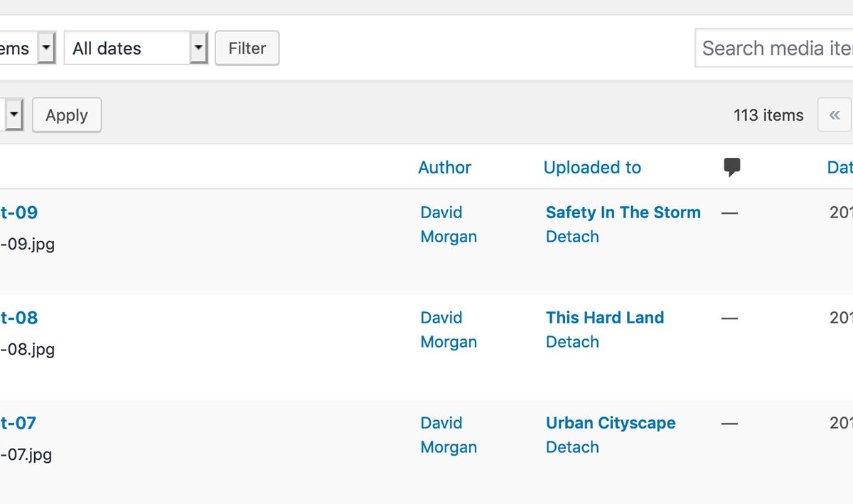Open the bulk actions dropdown arrow
Viewport: 853px width, 504px height.
point(14,115)
